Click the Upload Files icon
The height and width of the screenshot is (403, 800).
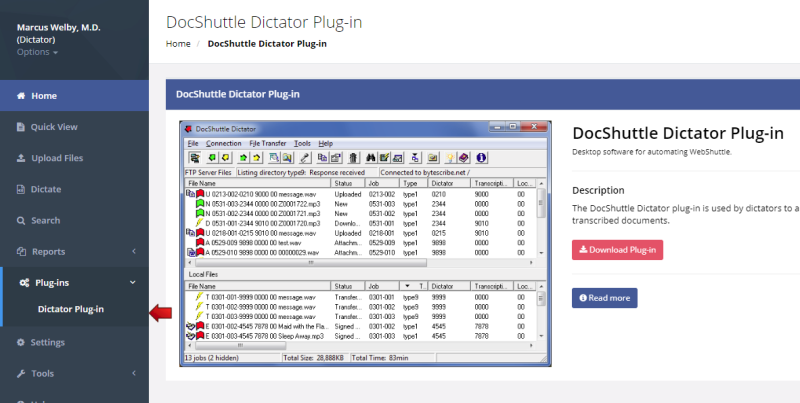(21, 158)
